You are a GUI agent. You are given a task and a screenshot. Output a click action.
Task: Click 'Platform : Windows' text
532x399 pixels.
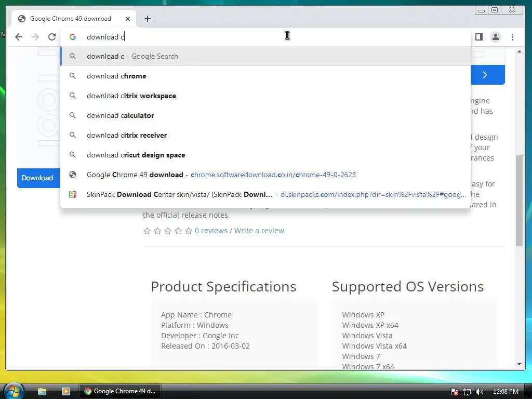(x=195, y=325)
